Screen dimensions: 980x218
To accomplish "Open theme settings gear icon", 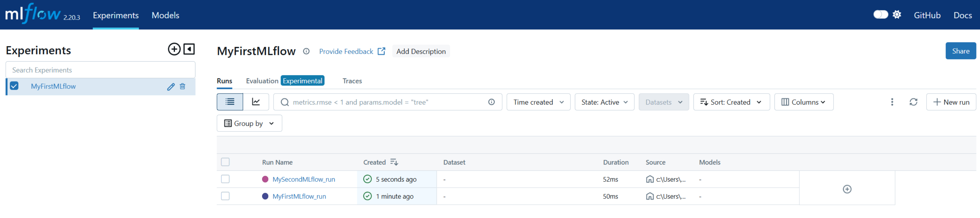I will [x=897, y=15].
